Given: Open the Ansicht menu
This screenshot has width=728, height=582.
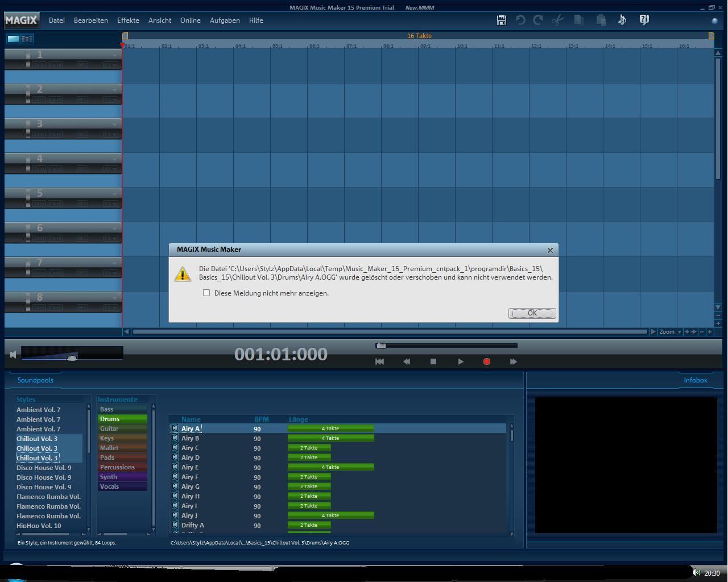Looking at the screenshot, I should (160, 20).
